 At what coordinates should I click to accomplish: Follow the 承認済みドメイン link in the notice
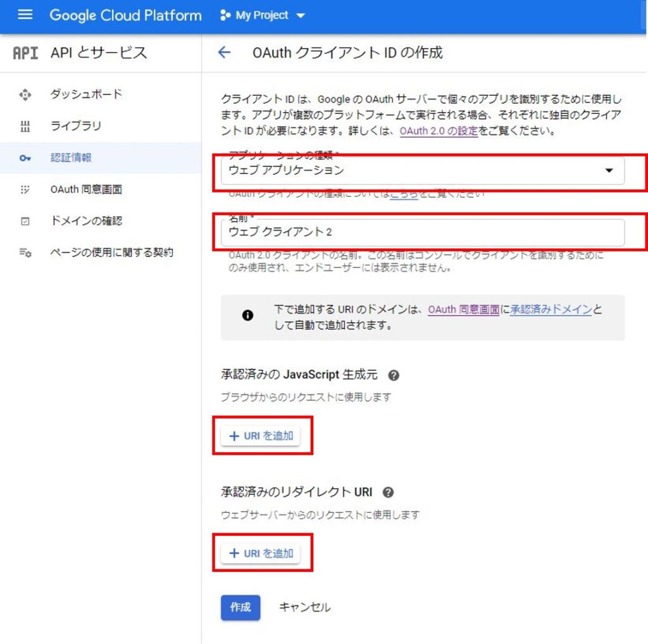point(551,310)
